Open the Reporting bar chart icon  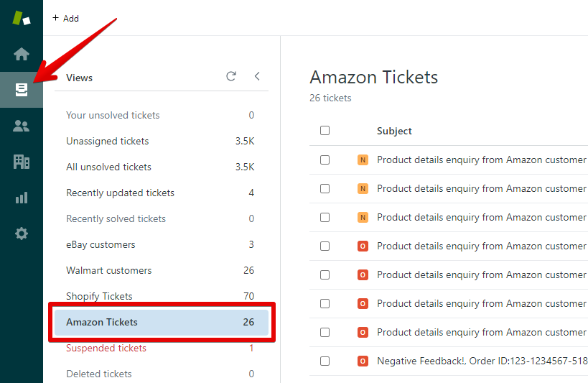tap(22, 198)
